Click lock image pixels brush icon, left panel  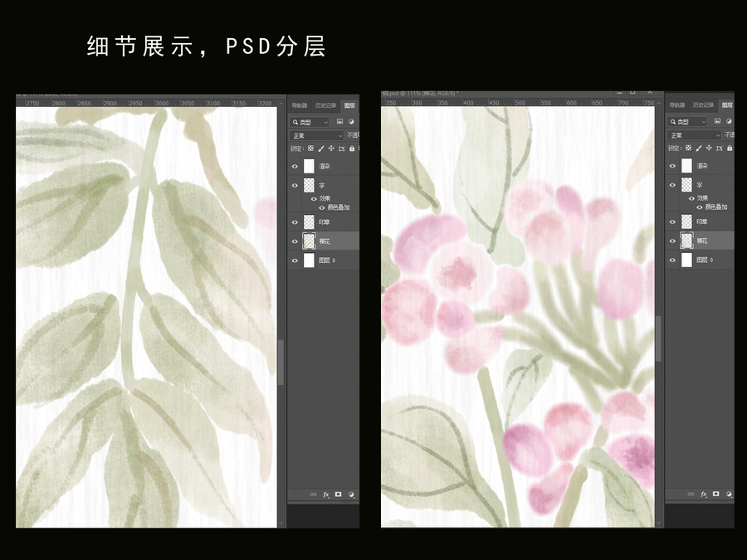321,149
